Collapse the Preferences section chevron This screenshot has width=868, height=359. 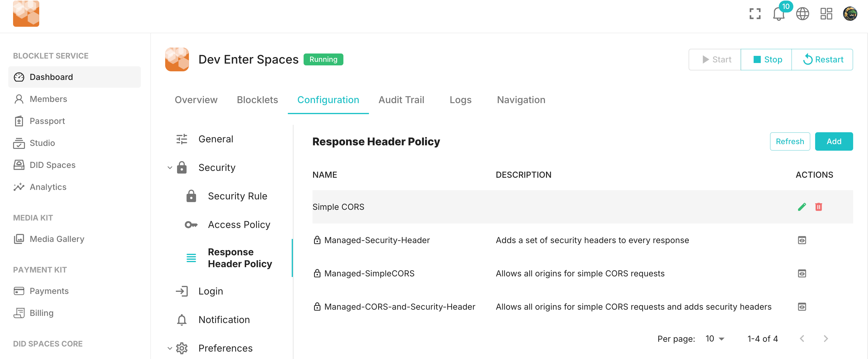coord(170,348)
